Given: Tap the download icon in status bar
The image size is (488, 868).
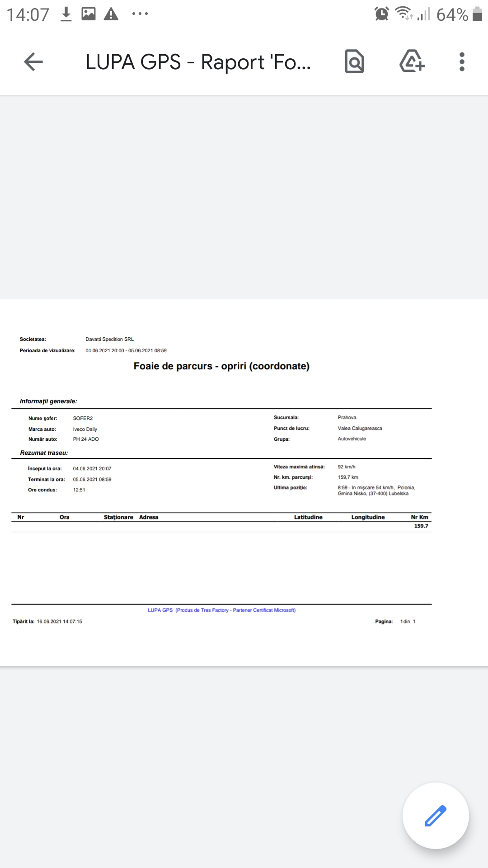Looking at the screenshot, I should 66,14.
